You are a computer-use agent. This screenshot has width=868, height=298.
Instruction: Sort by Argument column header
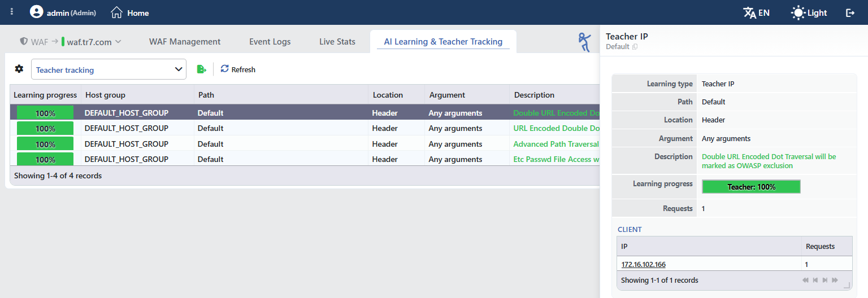(467, 95)
